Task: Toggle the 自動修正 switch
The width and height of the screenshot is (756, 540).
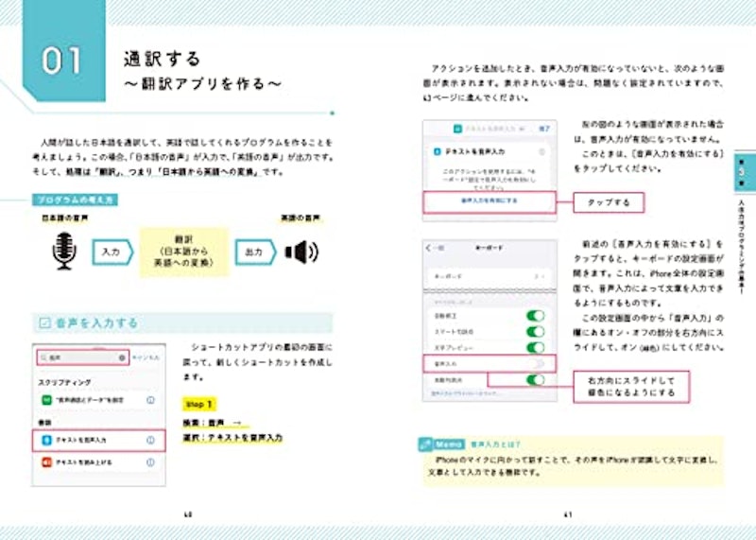Action: [535, 316]
